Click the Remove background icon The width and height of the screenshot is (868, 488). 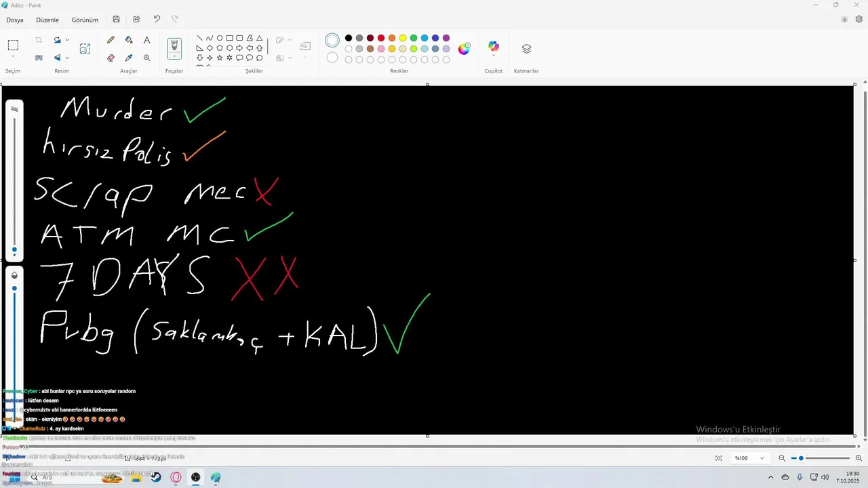pyautogui.click(x=39, y=58)
